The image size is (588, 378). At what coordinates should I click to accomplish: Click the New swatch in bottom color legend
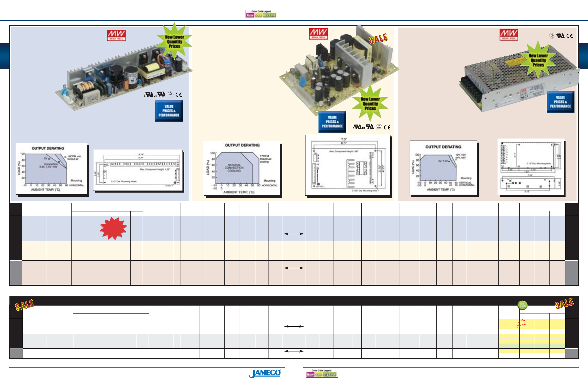click(310, 374)
